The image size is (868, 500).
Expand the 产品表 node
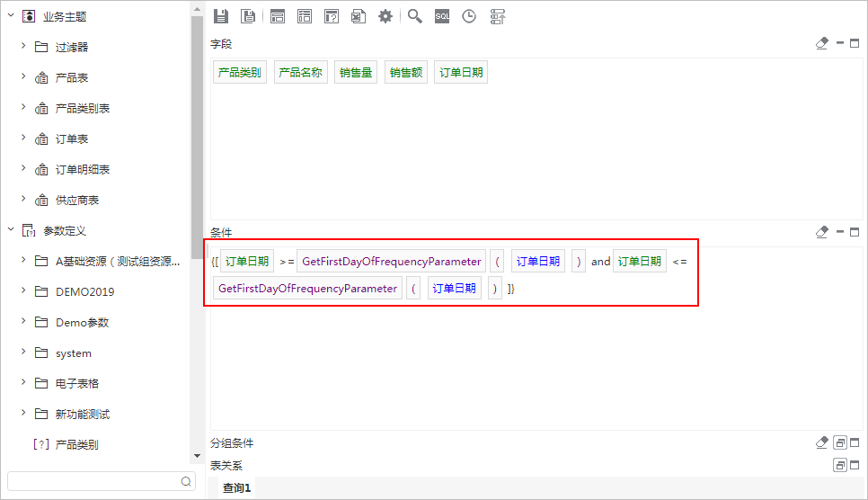pos(23,76)
